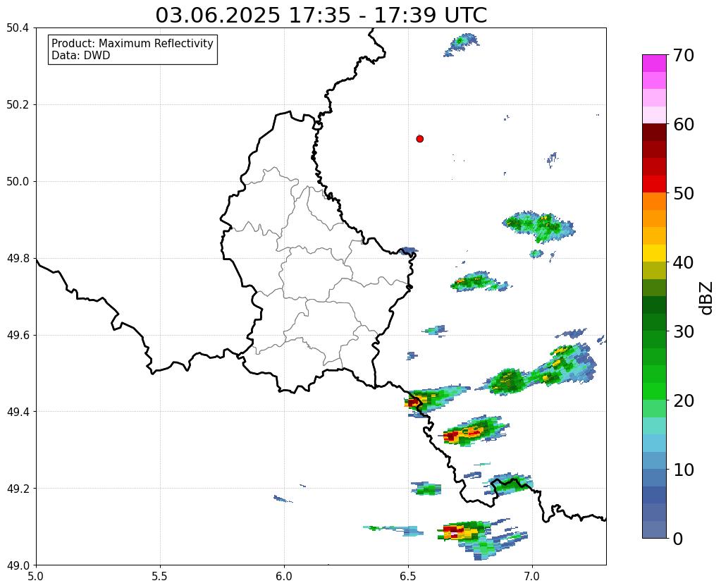
Task: Click "Product: Maximum Reflectivity" in the legend box
Action: coord(133,43)
